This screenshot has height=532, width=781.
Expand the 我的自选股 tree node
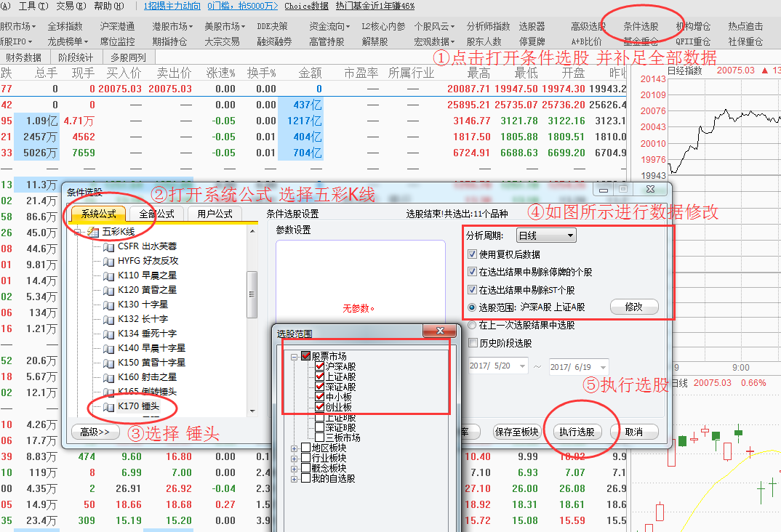tap(295, 479)
